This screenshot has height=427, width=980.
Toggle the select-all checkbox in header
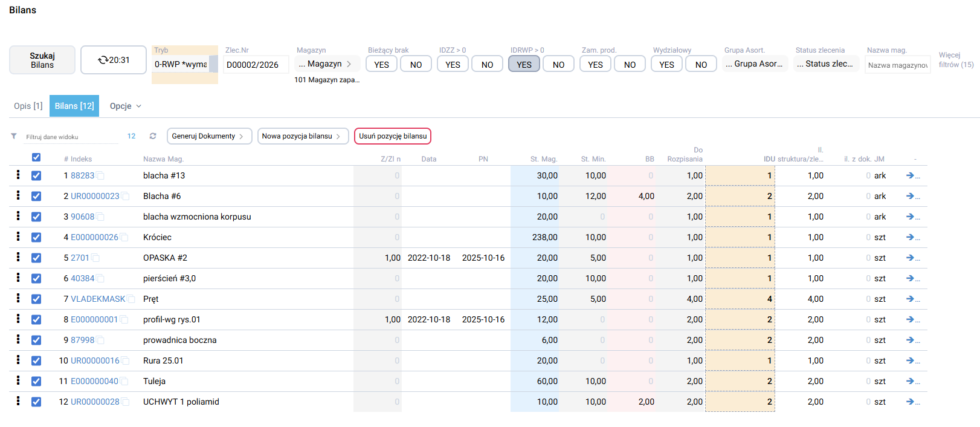point(36,157)
